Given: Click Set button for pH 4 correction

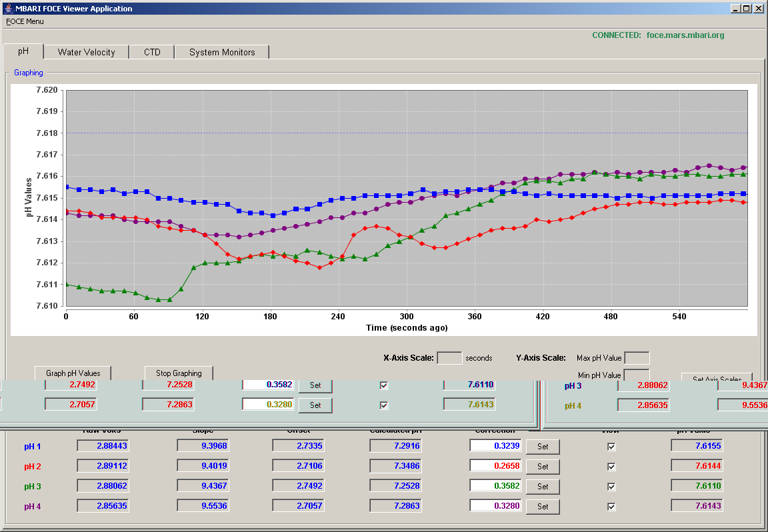Looking at the screenshot, I should (543, 507).
